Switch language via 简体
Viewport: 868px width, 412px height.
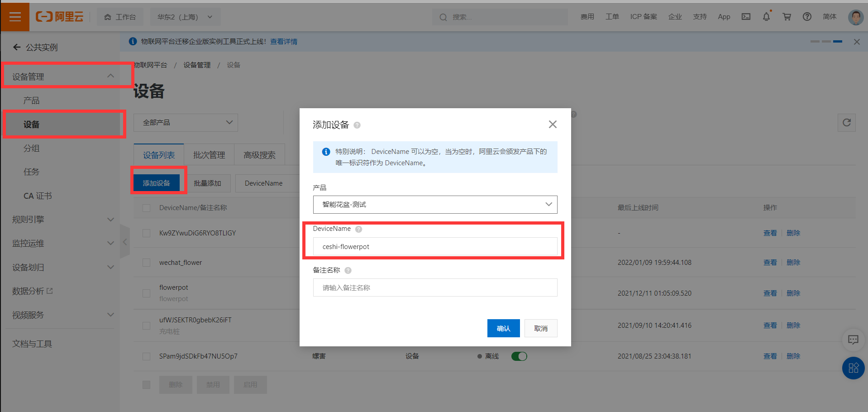click(830, 17)
